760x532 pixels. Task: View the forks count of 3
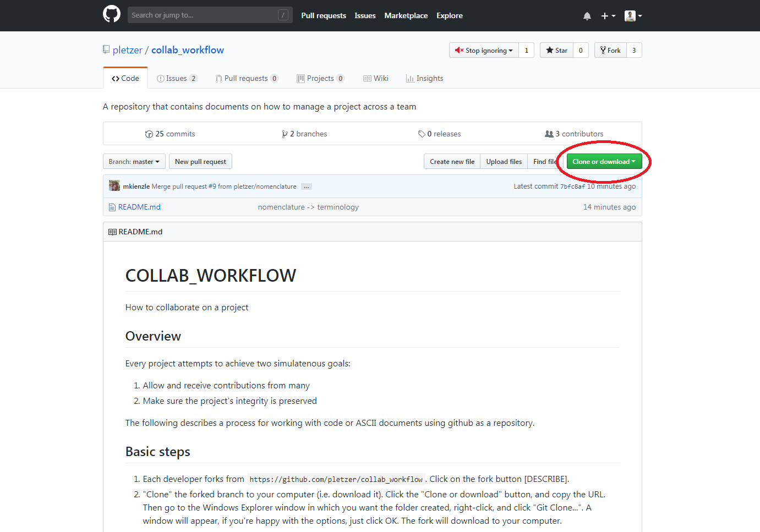(x=634, y=50)
